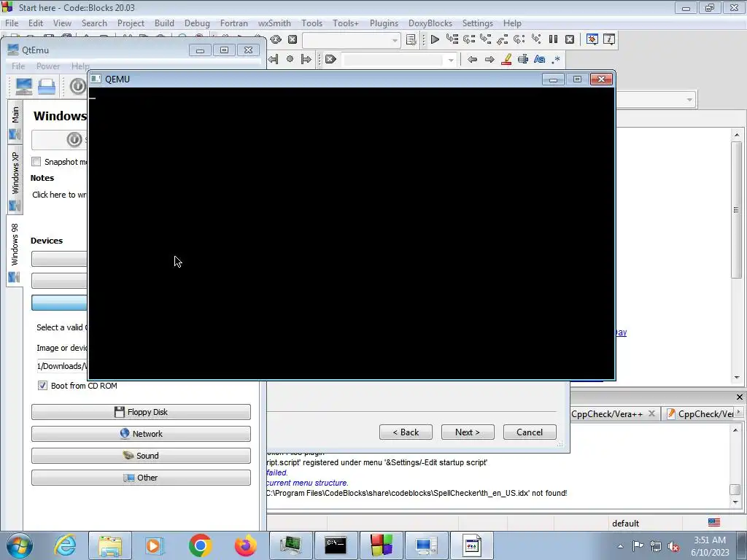Open Internet Explorer from taskbar
Viewport: 747px width, 560px height.
click(x=65, y=545)
